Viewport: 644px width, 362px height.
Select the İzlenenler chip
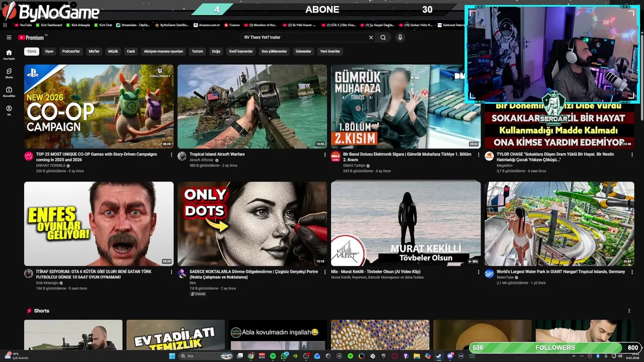pyautogui.click(x=303, y=51)
